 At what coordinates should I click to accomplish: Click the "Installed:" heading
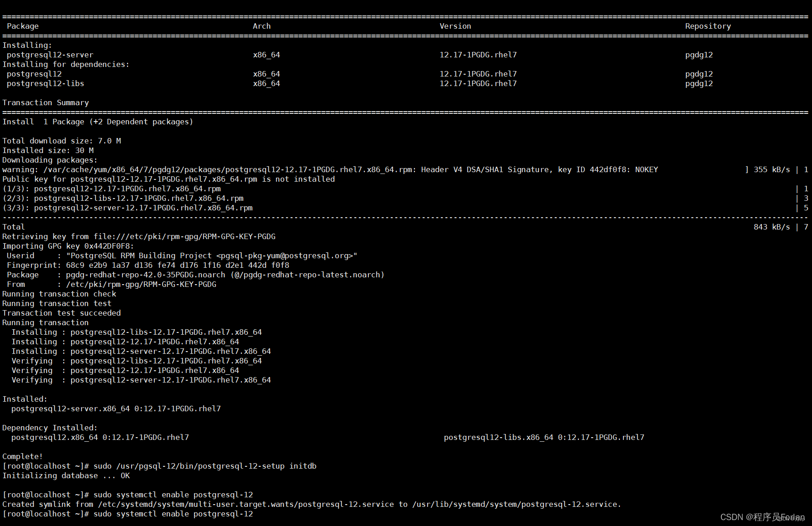[25, 399]
